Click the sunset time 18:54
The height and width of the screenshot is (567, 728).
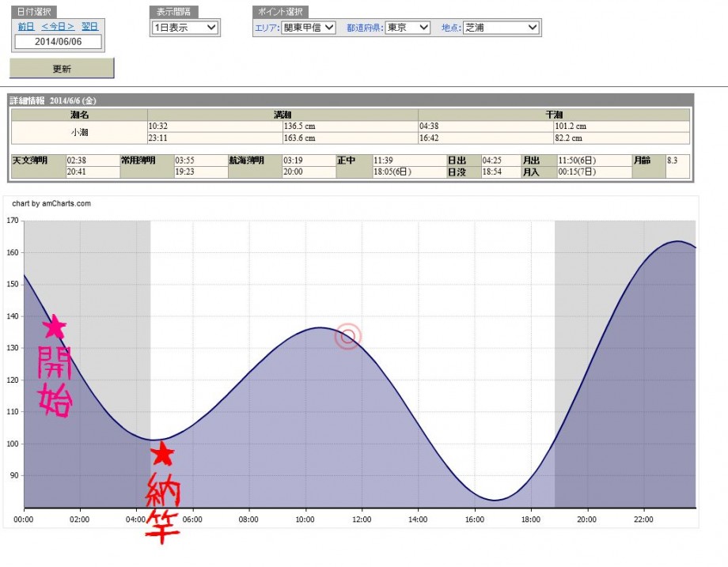[x=492, y=172]
